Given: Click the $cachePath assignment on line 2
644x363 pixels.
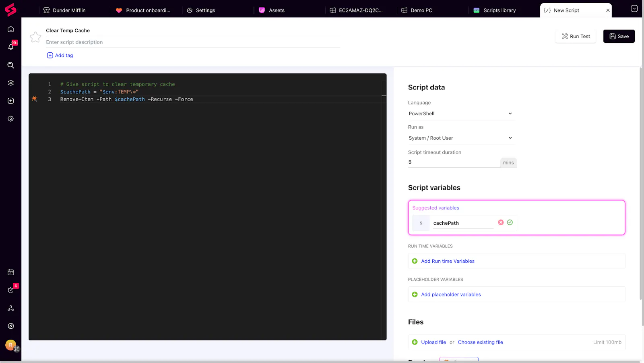Looking at the screenshot, I should (99, 92).
